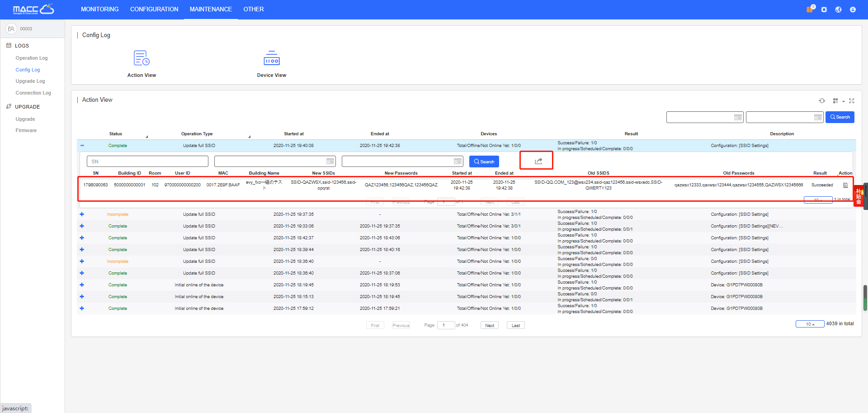868x413 pixels.
Task: Click the Search button beside SN filter
Action: [484, 161]
